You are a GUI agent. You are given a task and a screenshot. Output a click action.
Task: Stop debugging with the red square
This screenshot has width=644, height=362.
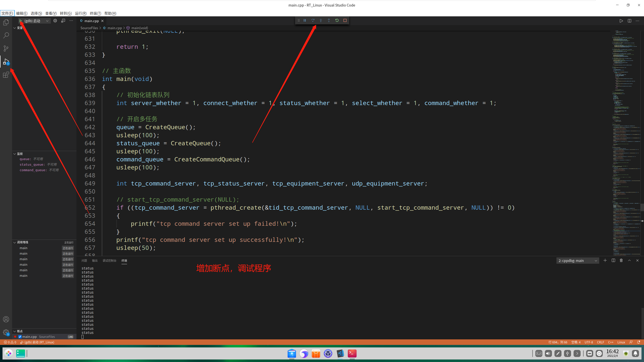[x=345, y=20]
